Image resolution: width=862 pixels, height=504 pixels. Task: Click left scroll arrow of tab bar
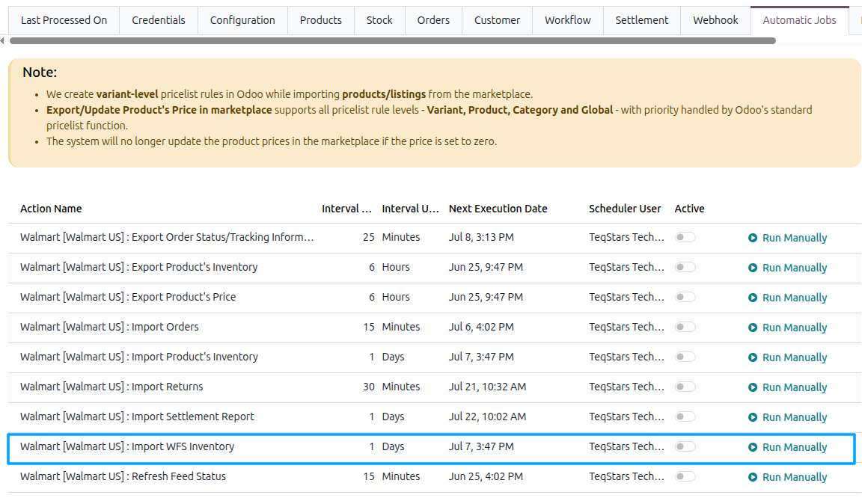click(x=2, y=40)
